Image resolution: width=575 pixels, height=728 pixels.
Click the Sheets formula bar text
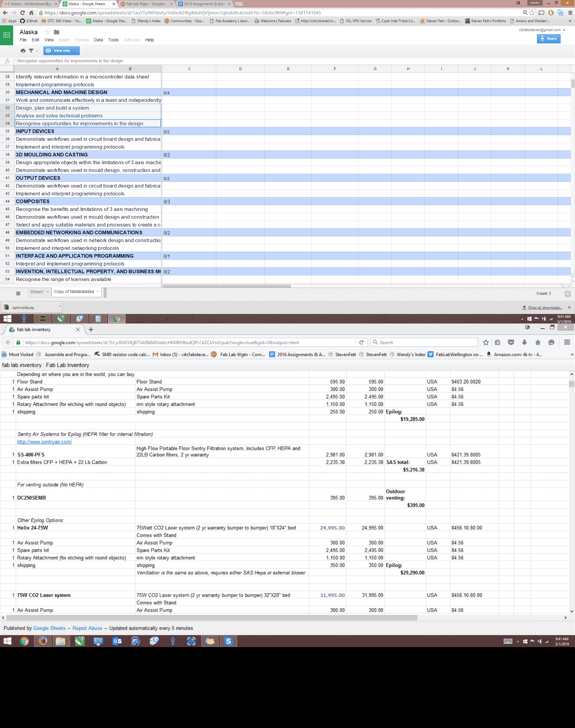click(70, 61)
